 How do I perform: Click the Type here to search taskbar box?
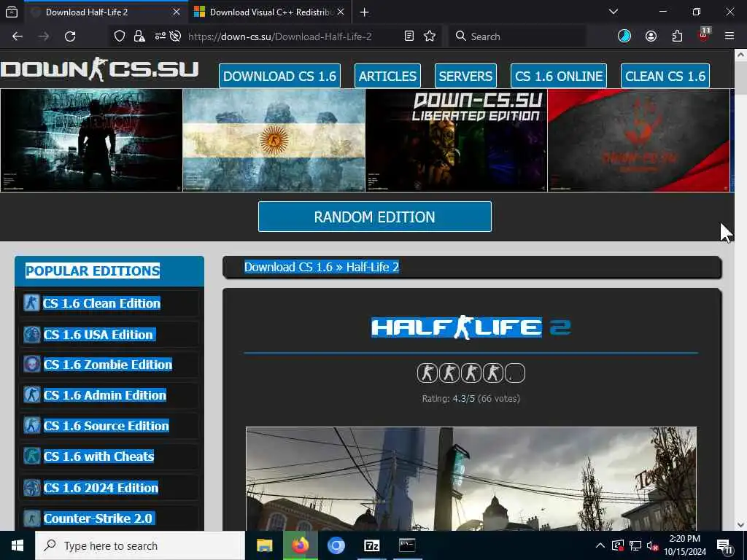point(140,545)
